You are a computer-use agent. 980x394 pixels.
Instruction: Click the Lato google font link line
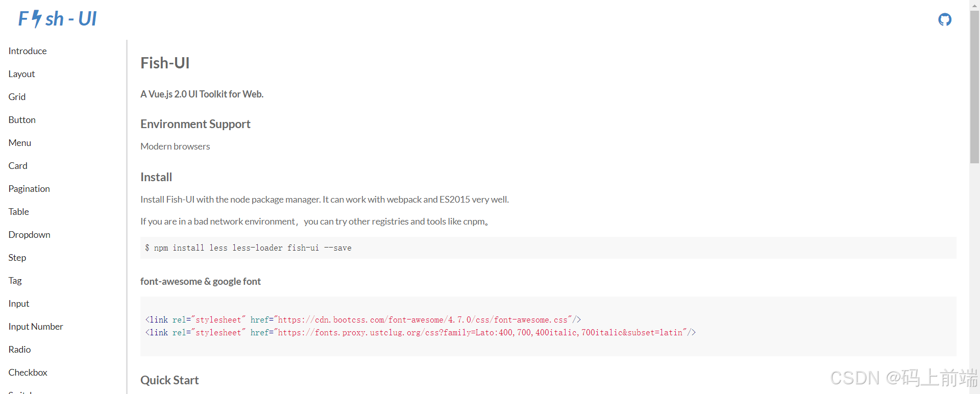(420, 332)
